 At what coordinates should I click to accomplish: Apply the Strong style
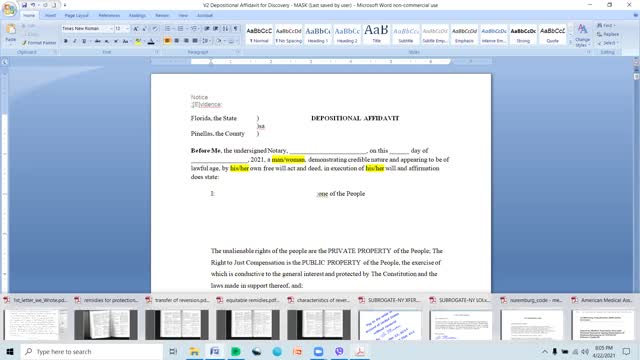(x=523, y=35)
